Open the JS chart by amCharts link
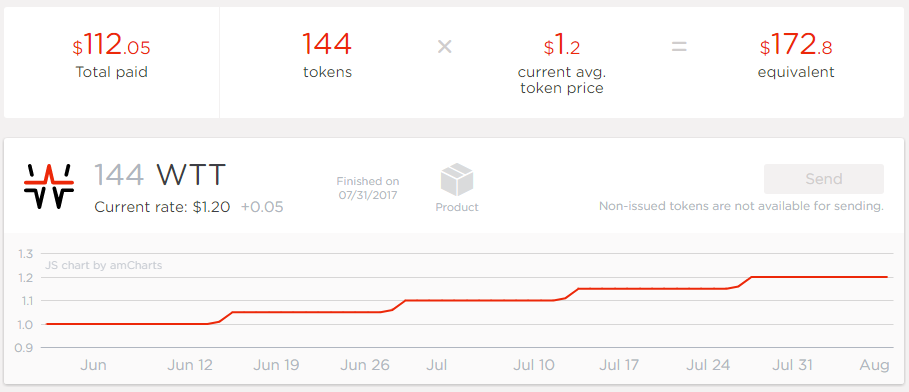This screenshot has height=392, width=909. click(x=104, y=266)
